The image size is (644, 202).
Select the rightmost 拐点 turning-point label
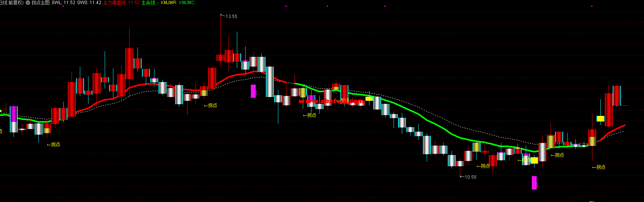point(599,167)
